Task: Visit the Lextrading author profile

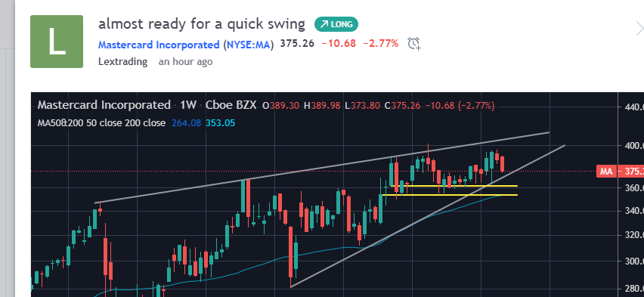Action: 122,62
